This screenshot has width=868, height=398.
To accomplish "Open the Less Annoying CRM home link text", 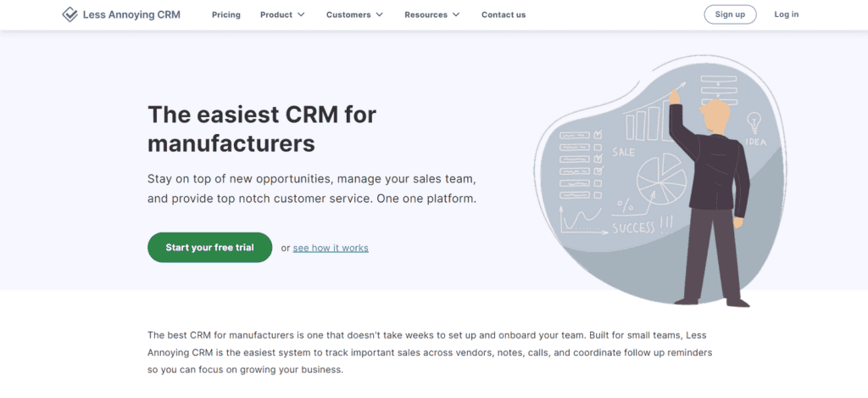I will (131, 15).
